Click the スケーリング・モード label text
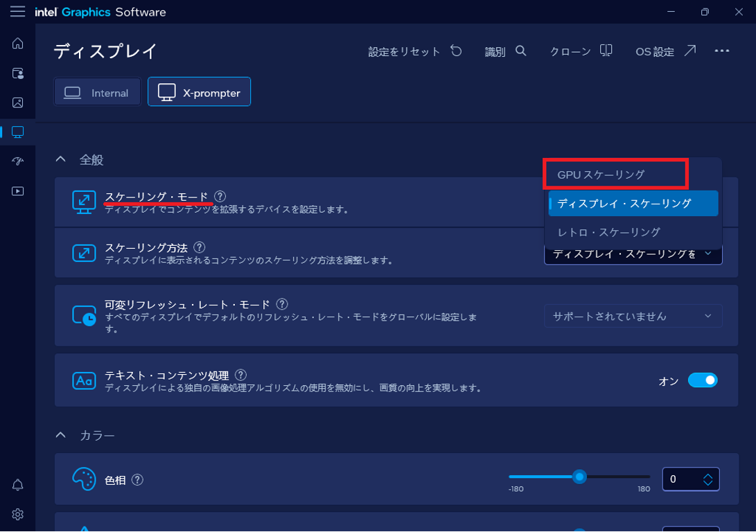 pyautogui.click(x=156, y=197)
